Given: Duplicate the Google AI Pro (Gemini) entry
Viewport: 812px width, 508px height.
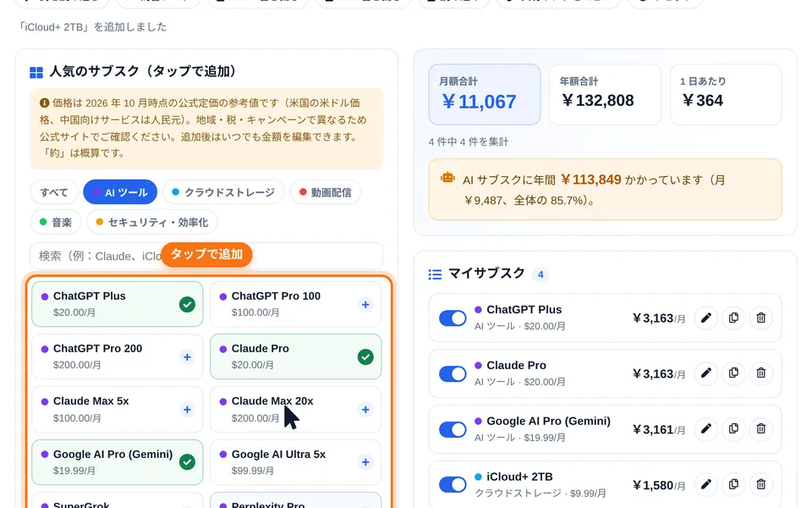Looking at the screenshot, I should (x=733, y=428).
